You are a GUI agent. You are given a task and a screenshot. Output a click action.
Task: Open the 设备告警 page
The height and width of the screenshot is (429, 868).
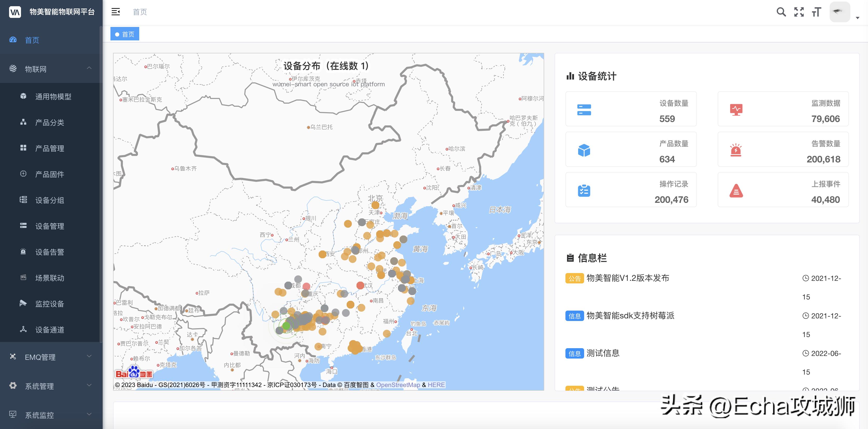49,252
